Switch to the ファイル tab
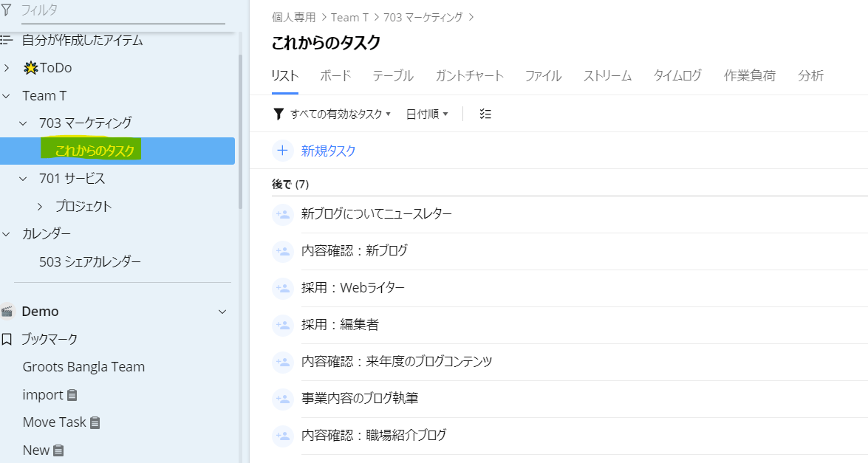The height and width of the screenshot is (463, 868). pyautogui.click(x=543, y=76)
